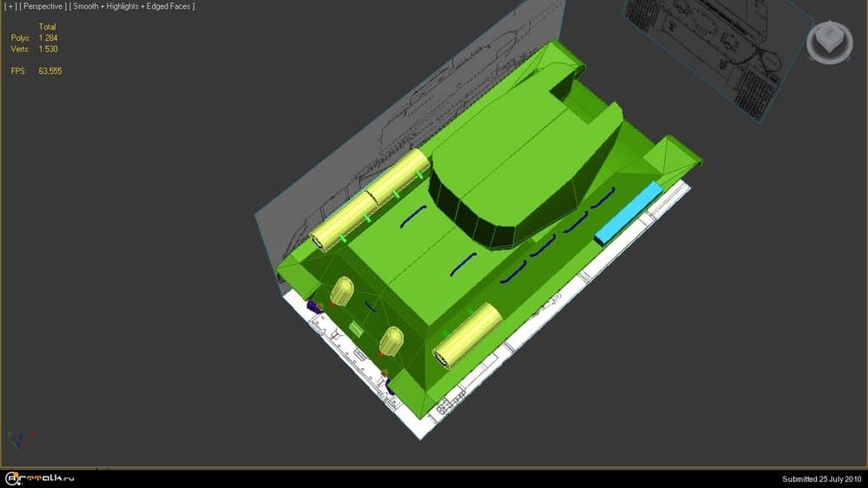Click the blueprint plane in the top-right corner
This screenshot has width=868, height=488.
point(712,43)
